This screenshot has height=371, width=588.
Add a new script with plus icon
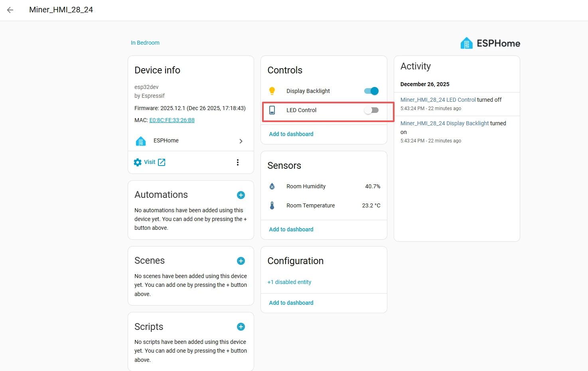pyautogui.click(x=241, y=327)
